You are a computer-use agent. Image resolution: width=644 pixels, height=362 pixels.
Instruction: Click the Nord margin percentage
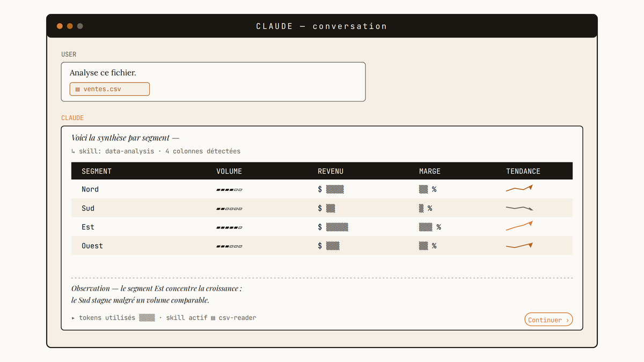(428, 189)
